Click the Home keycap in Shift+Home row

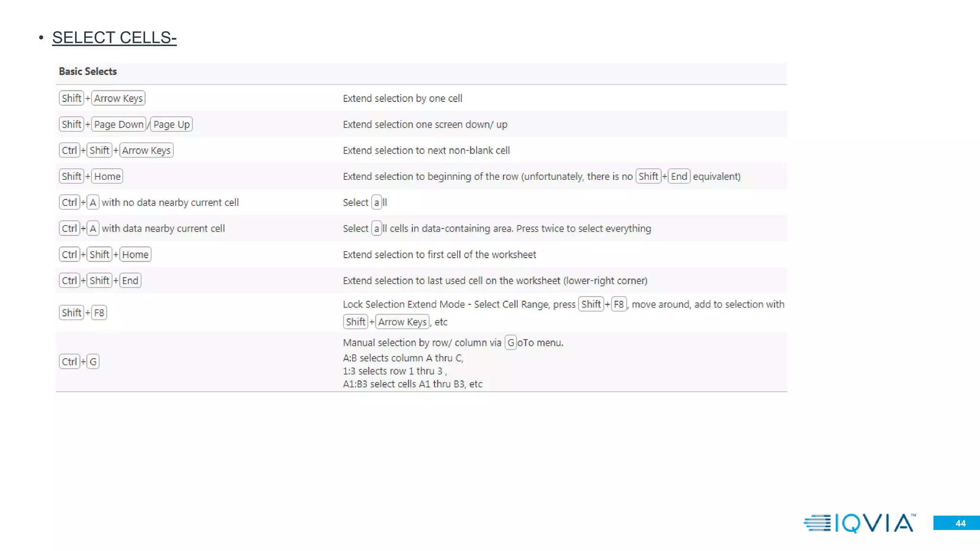107,176
